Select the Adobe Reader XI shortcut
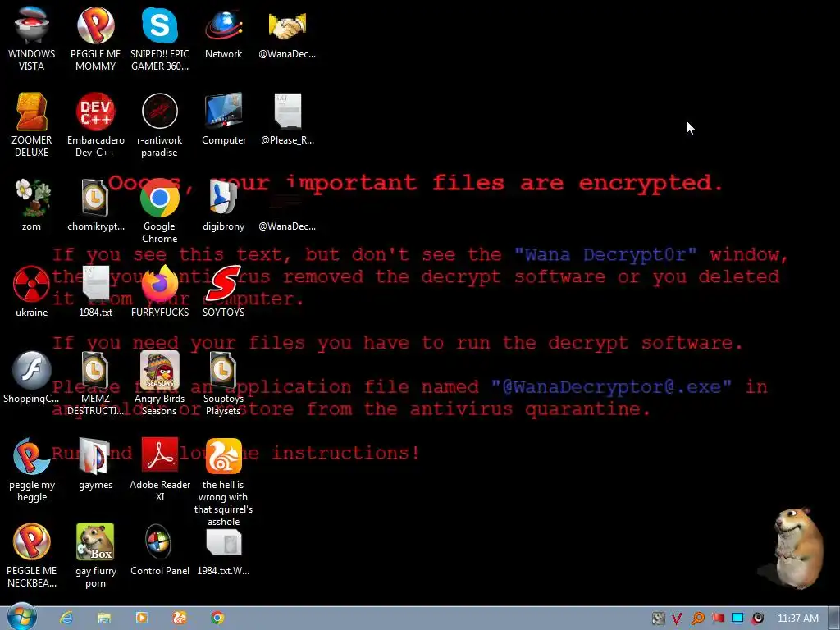 160,470
